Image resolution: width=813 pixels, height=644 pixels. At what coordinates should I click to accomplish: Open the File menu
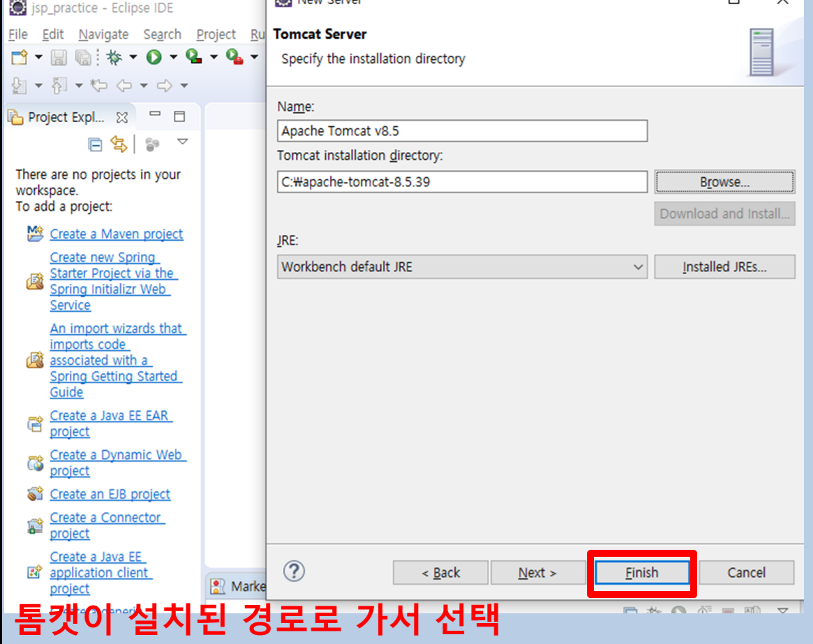(x=18, y=35)
